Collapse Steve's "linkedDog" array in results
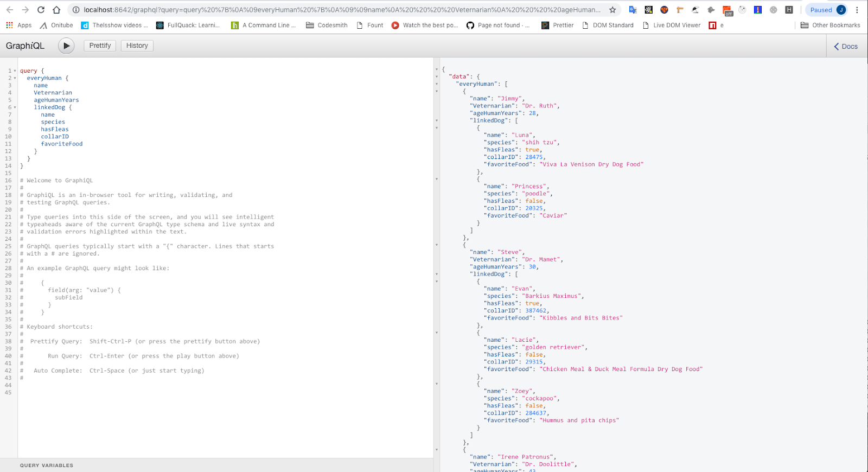The width and height of the screenshot is (868, 472). (437, 274)
